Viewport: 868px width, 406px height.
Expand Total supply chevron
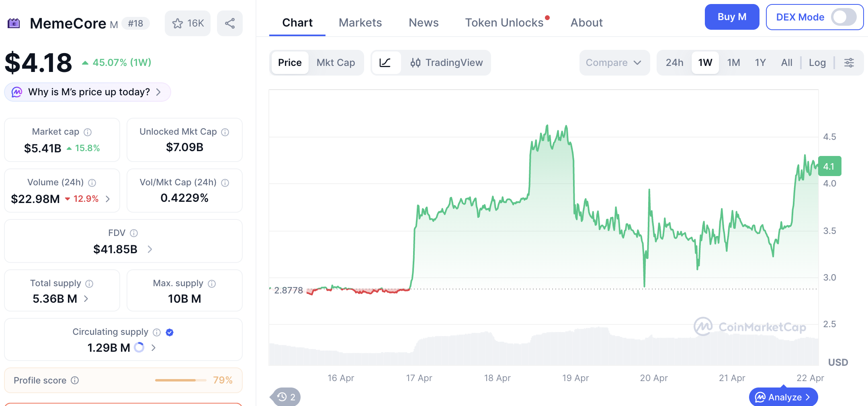[x=86, y=299]
